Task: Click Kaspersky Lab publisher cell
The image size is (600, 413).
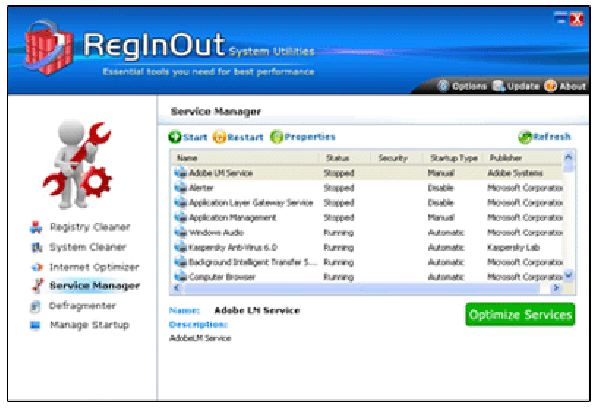Action: tap(513, 248)
